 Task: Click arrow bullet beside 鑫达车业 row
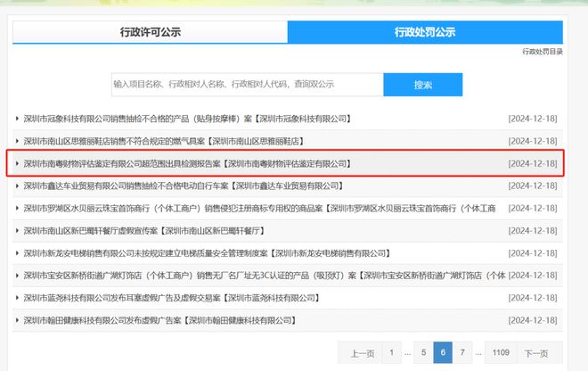[x=17, y=185]
